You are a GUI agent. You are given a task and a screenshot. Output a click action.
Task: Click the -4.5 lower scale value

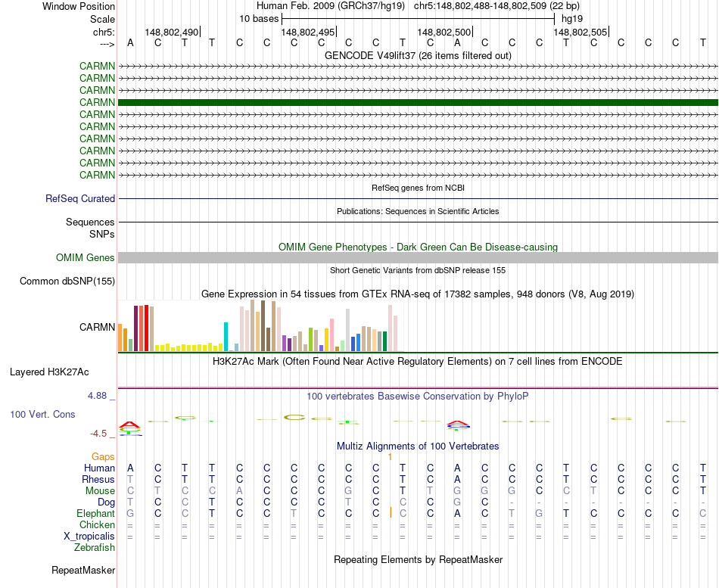click(98, 434)
